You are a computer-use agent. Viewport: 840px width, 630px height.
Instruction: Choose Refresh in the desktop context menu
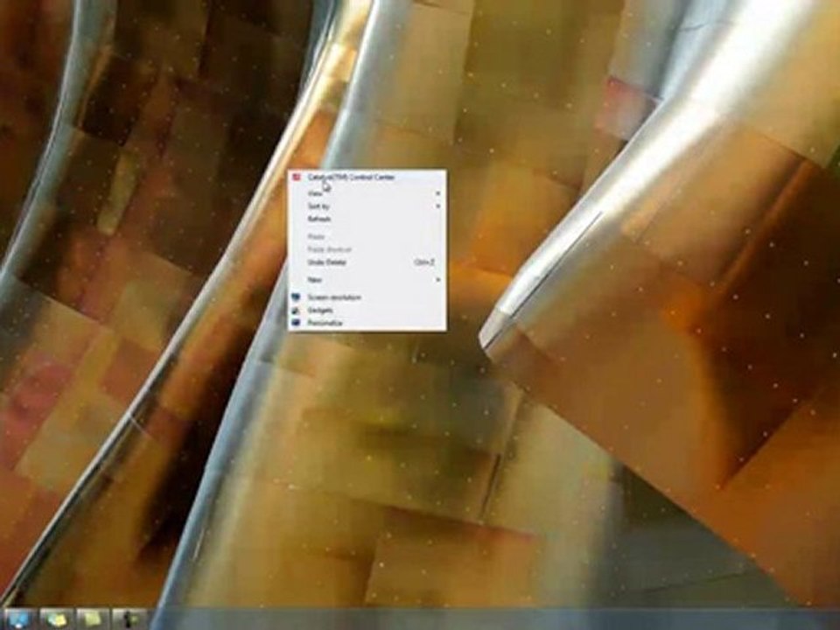click(x=367, y=219)
